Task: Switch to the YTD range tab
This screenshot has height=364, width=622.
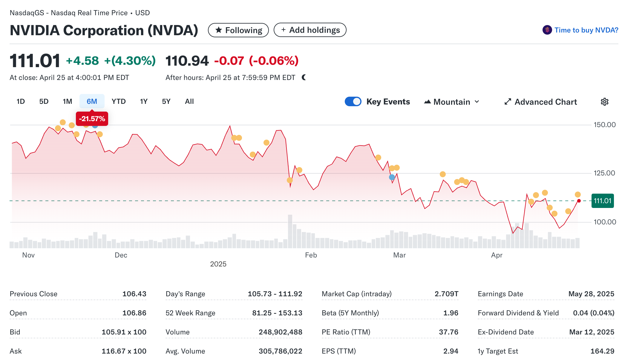Action: [119, 101]
